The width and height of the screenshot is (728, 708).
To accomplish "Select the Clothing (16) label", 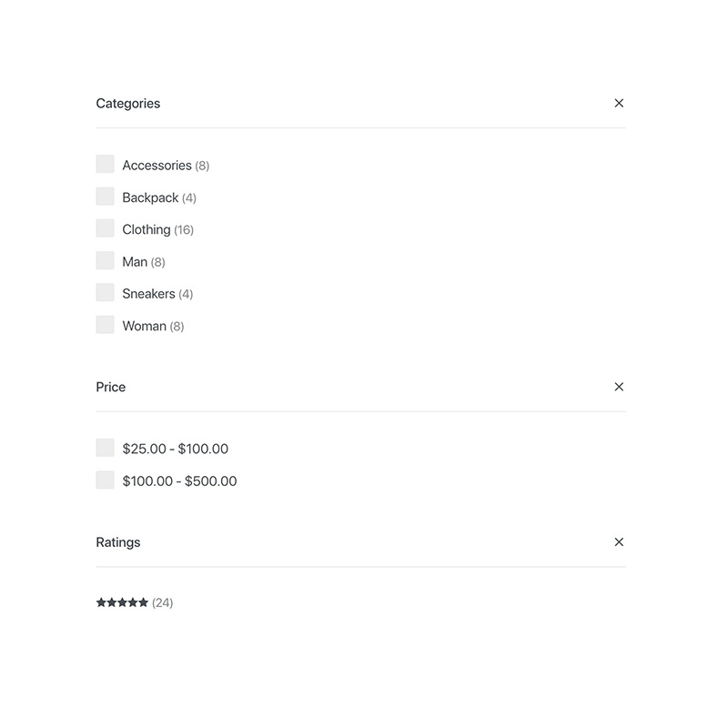I will coord(157,230).
